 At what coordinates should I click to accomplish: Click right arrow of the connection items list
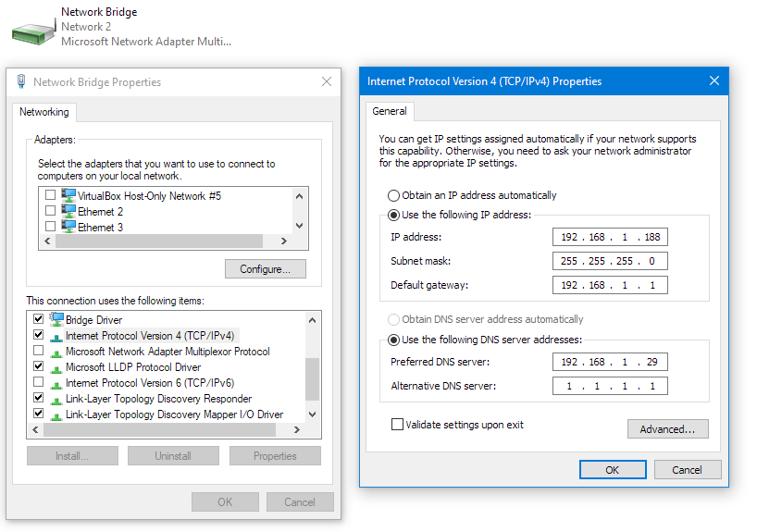(297, 429)
